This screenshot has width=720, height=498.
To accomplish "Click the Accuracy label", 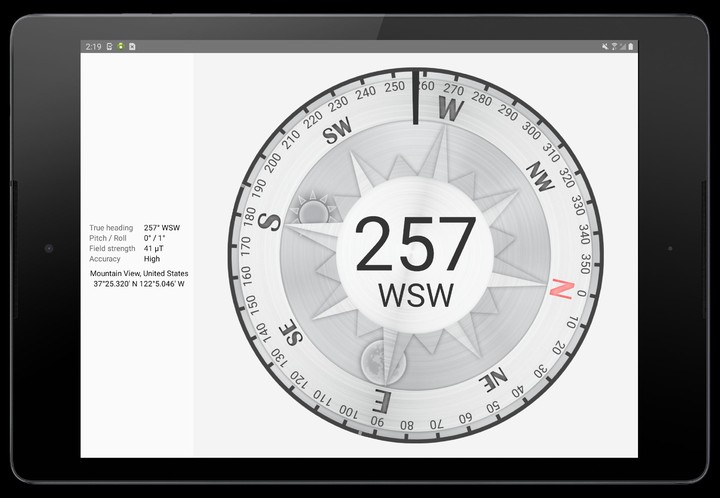I will pyautogui.click(x=105, y=259).
